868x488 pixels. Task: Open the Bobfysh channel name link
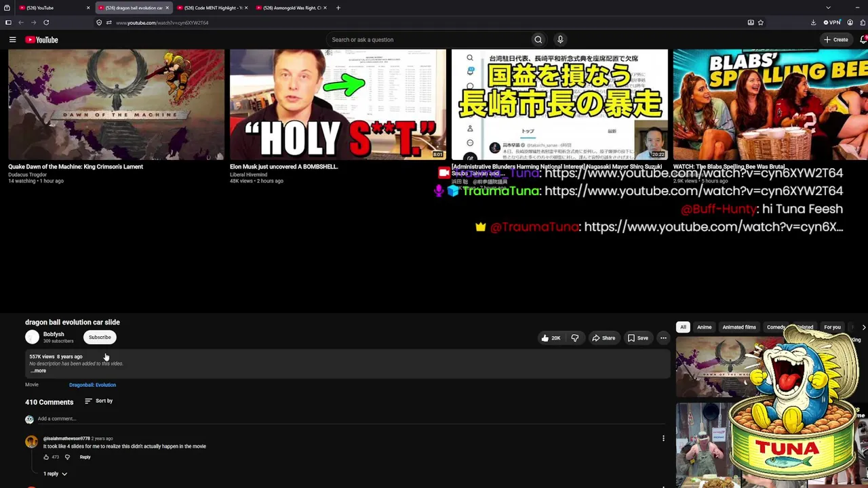coord(54,334)
